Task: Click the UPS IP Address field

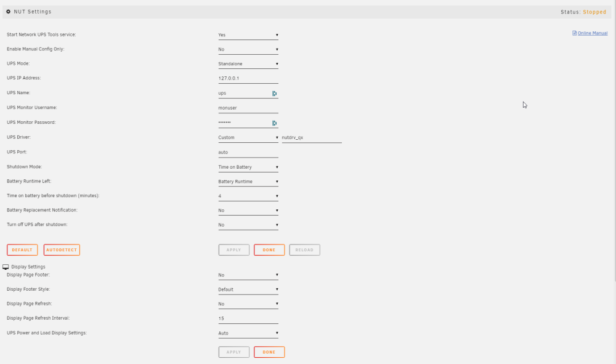Action: tap(248, 79)
